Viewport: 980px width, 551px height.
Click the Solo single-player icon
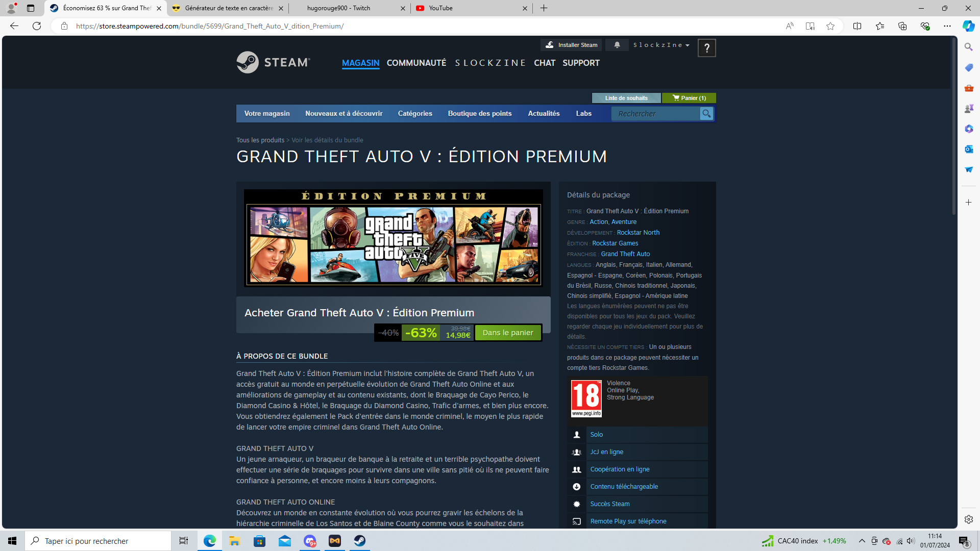tap(577, 435)
